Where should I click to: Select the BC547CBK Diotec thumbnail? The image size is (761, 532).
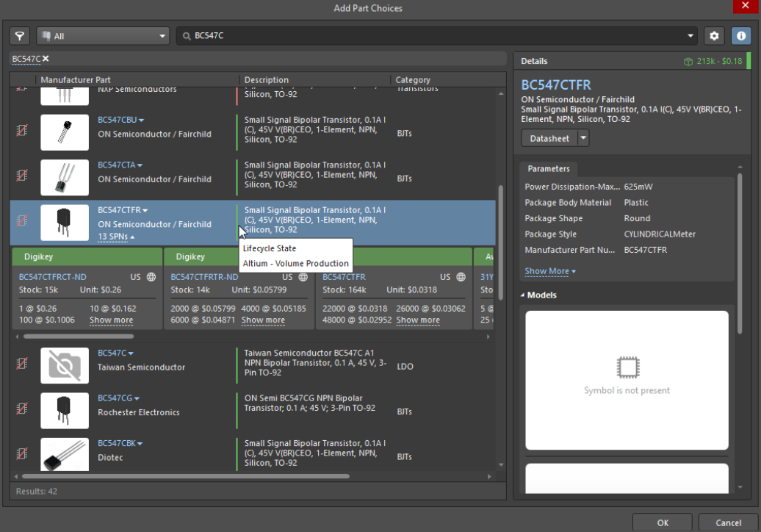point(65,454)
